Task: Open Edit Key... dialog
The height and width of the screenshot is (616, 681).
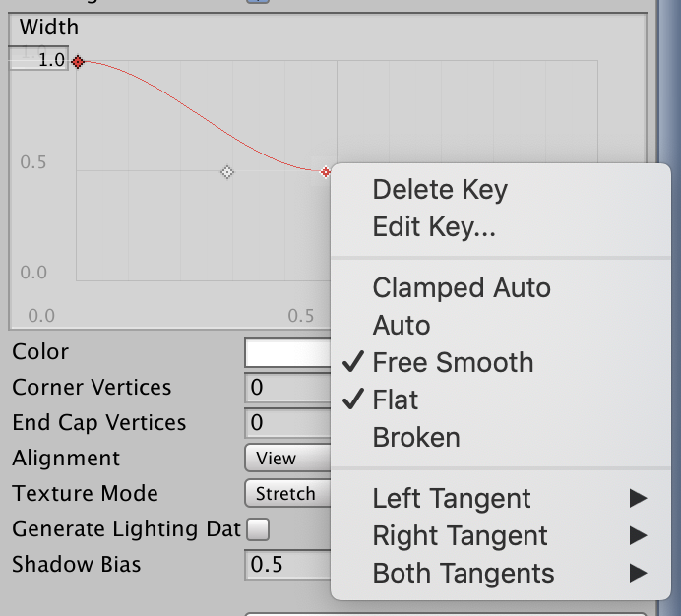Action: coord(434,227)
